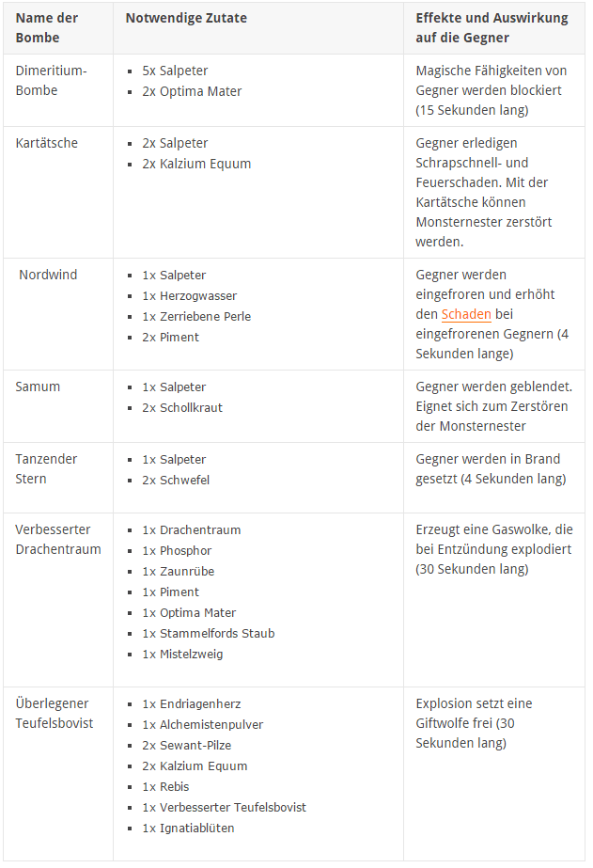Click the 'Name der Bombe' column header
The height and width of the screenshot is (868, 593).
point(47,27)
